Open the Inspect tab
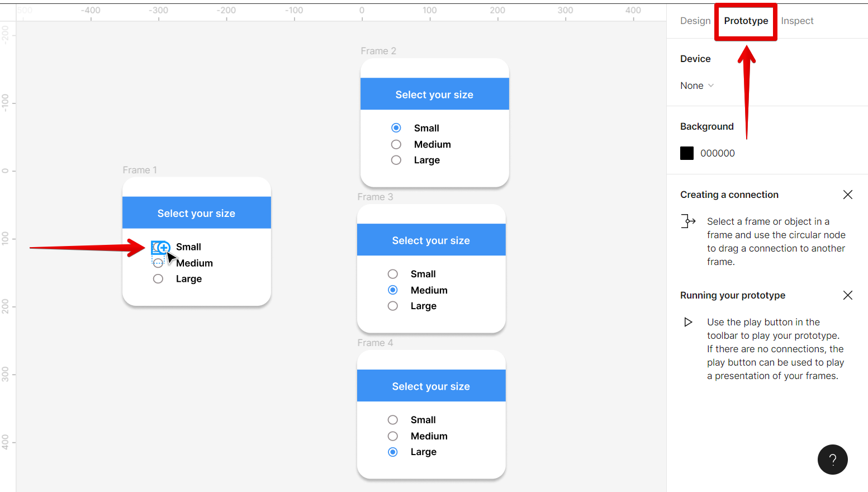The image size is (868, 492). point(797,21)
